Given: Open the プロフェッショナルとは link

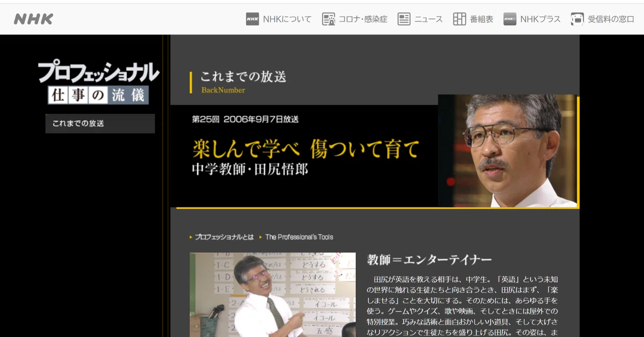Looking at the screenshot, I should 224,237.
